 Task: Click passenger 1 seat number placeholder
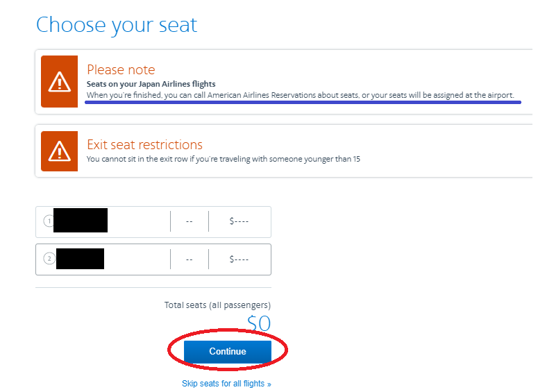coord(190,221)
